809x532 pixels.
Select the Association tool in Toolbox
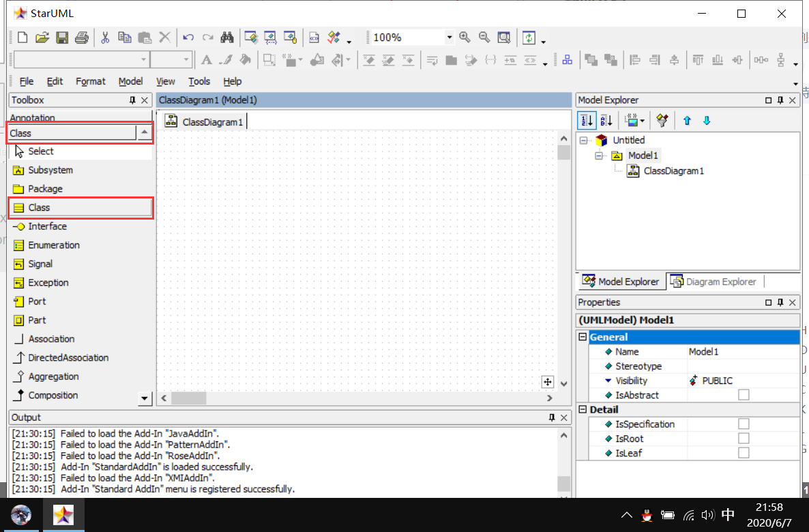pos(80,339)
